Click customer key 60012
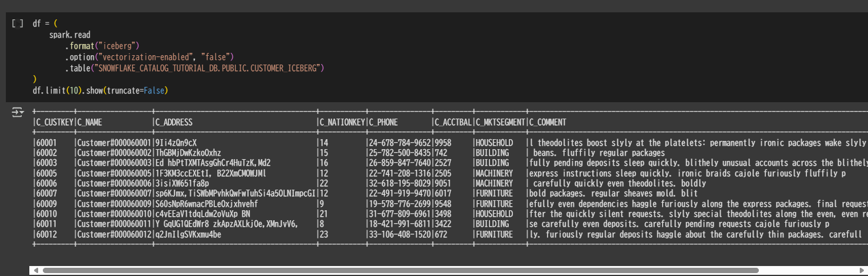 pyautogui.click(x=46, y=234)
